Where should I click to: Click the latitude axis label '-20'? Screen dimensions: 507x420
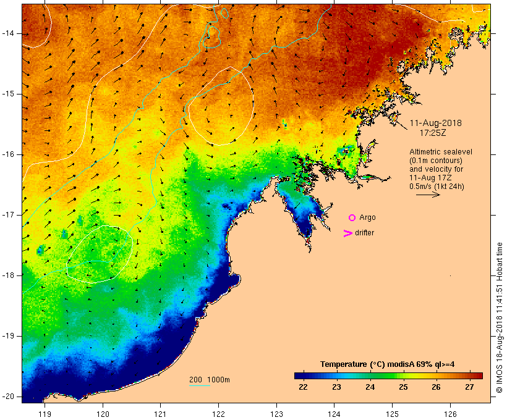(x=7, y=397)
